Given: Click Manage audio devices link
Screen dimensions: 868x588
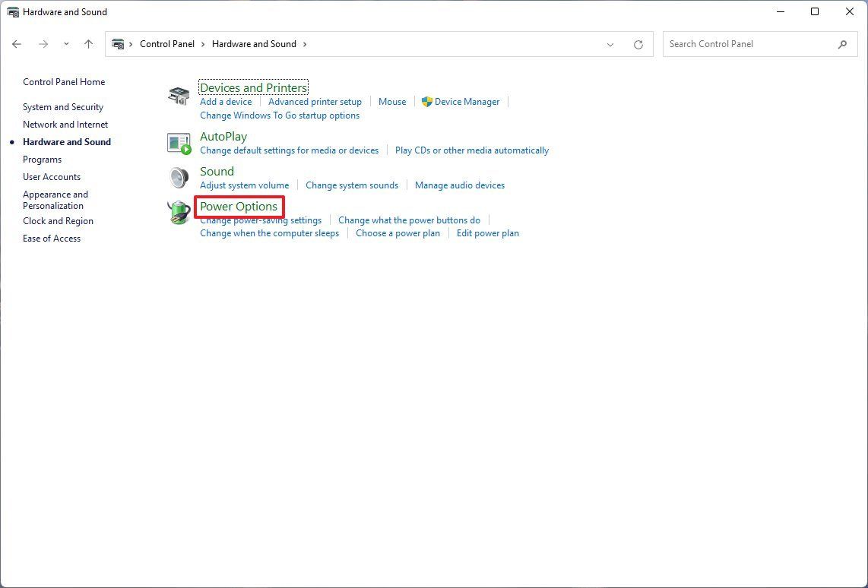Looking at the screenshot, I should coord(460,185).
